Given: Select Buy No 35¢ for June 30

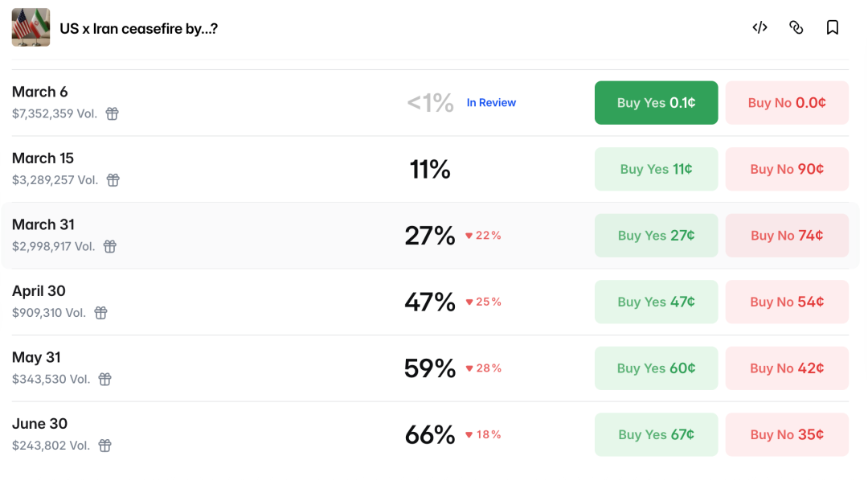Looking at the screenshot, I should pos(787,434).
